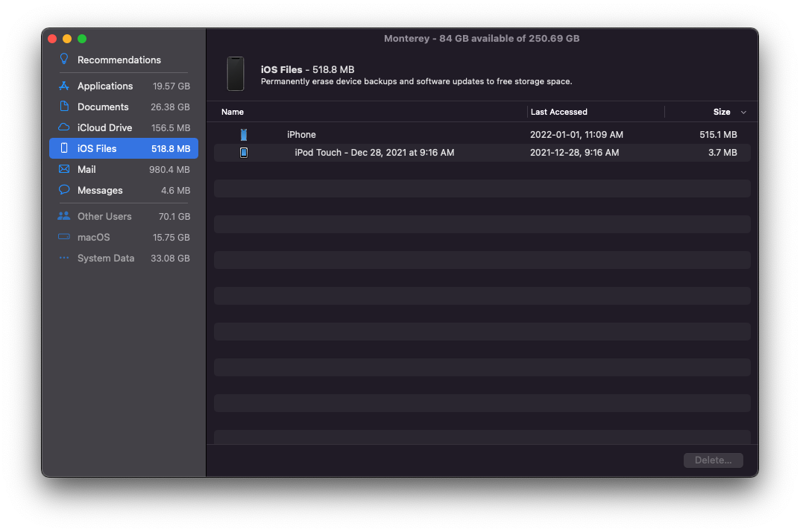
Task: Toggle sort order chevron next to Size
Action: [743, 113]
